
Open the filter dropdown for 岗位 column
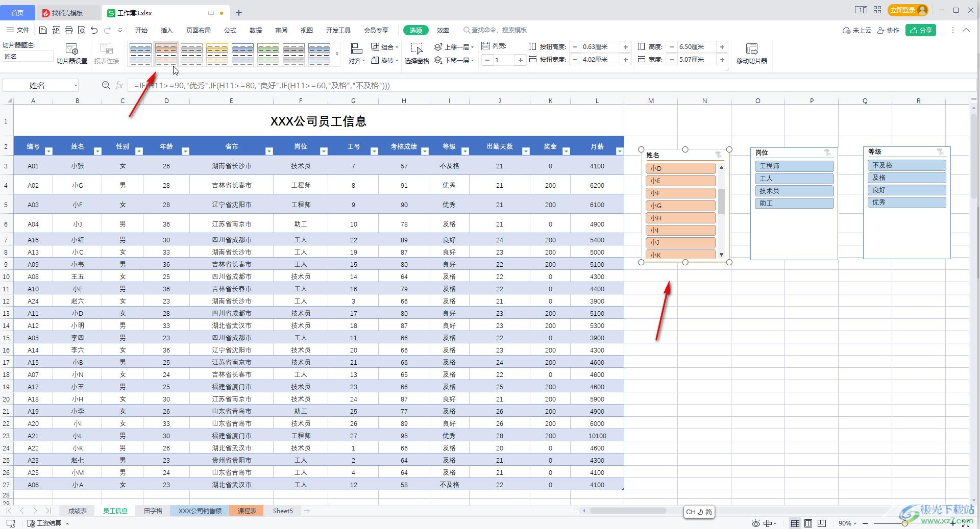pos(323,151)
